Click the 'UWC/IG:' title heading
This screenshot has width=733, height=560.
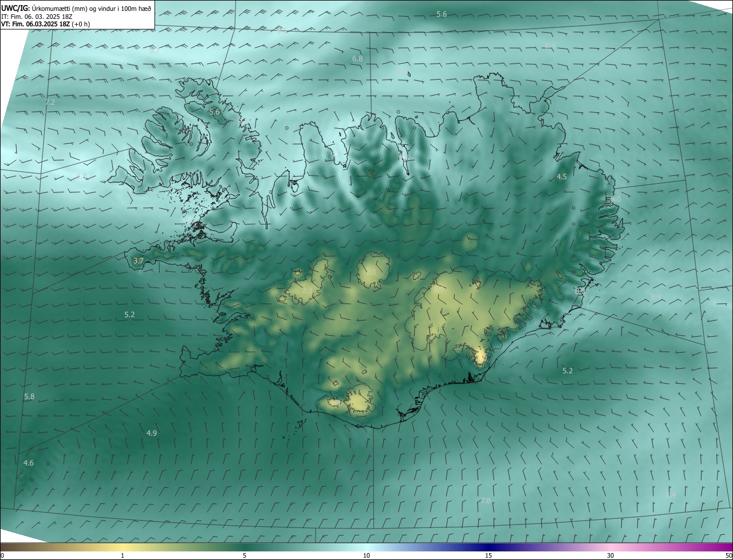click(15, 8)
